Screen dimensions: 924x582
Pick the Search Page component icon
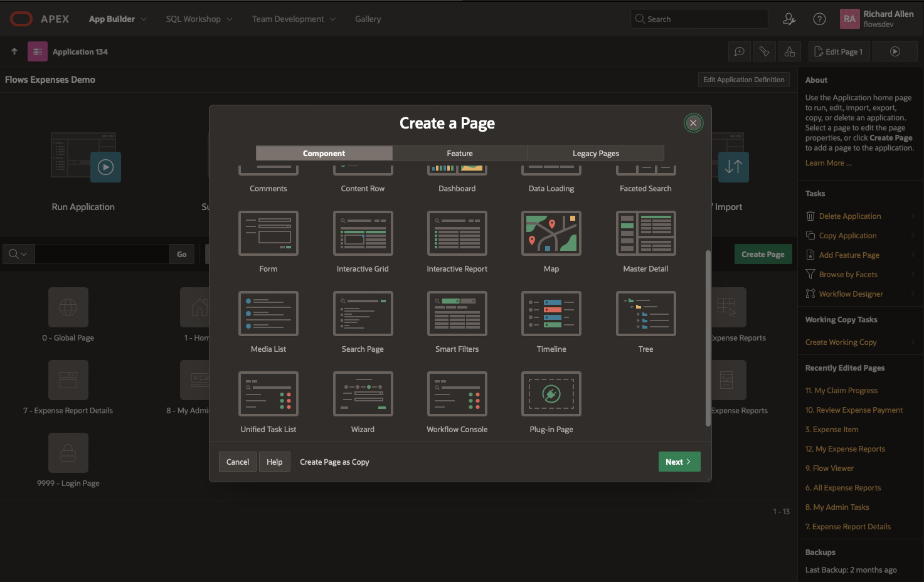363,314
